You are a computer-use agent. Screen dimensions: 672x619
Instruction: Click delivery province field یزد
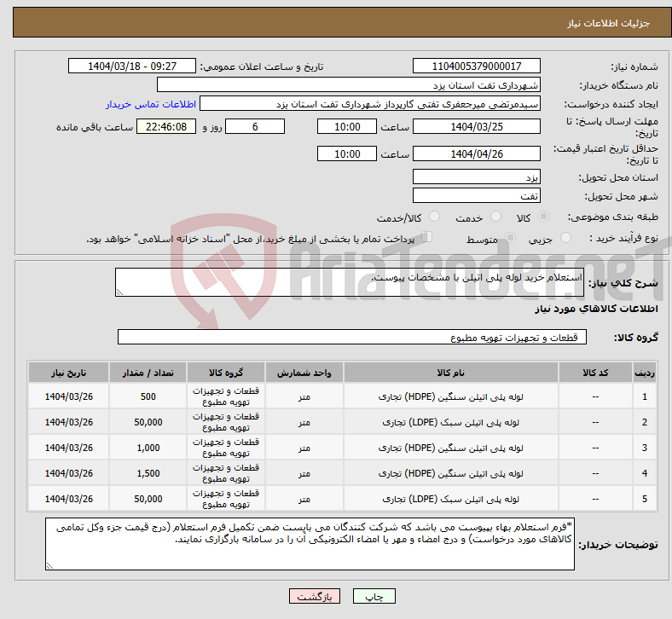(x=477, y=176)
